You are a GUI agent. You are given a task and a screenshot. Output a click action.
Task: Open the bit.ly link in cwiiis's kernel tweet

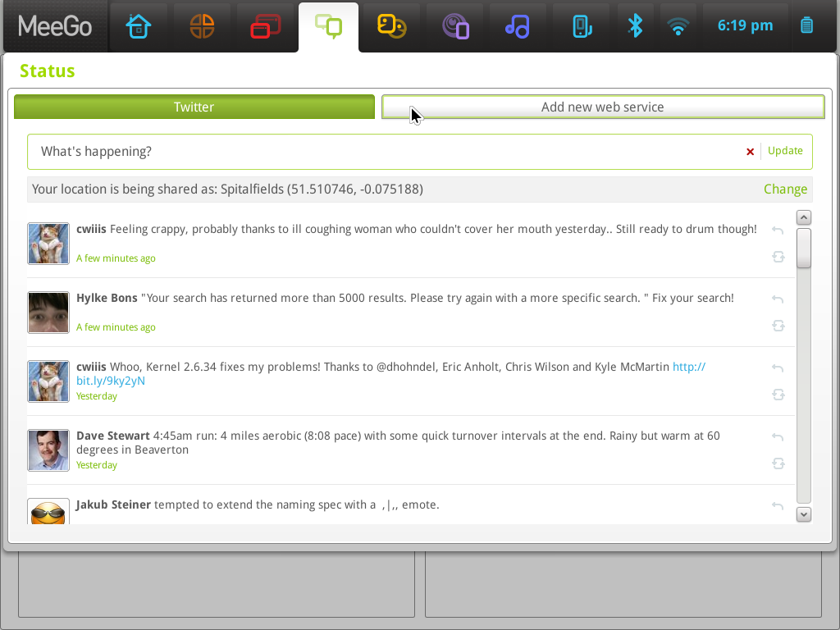click(111, 381)
